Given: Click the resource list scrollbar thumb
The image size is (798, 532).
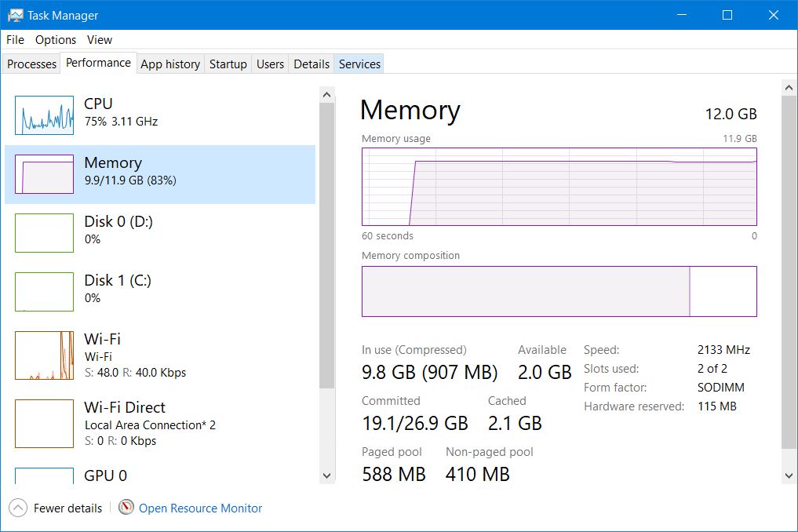Looking at the screenshot, I should [326, 246].
